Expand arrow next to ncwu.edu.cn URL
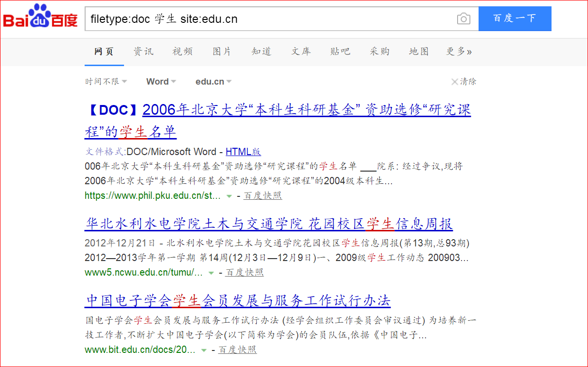The width and height of the screenshot is (588, 367). tap(211, 273)
